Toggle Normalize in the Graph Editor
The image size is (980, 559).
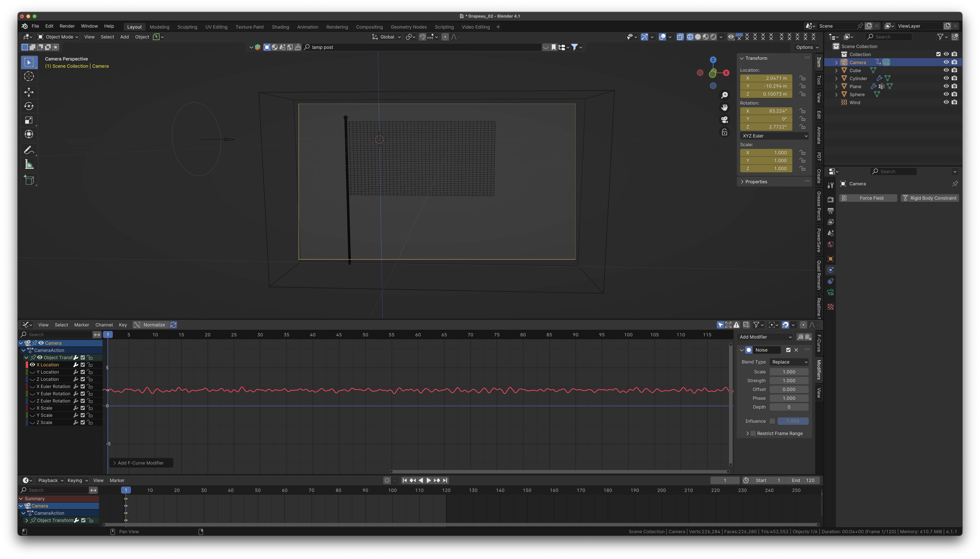150,325
